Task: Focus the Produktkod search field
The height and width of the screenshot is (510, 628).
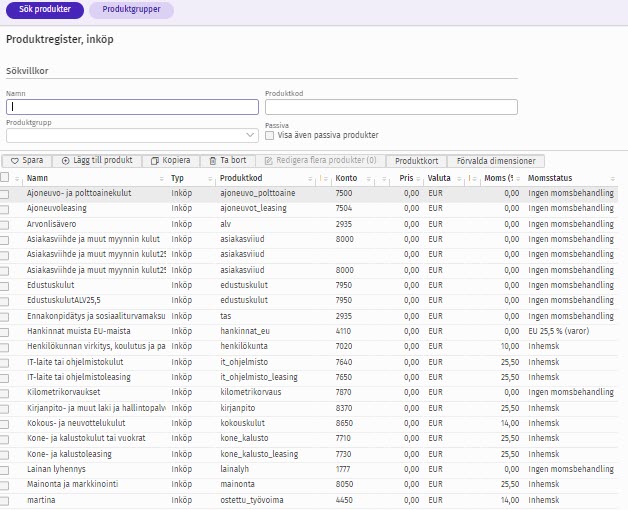Action: click(391, 107)
